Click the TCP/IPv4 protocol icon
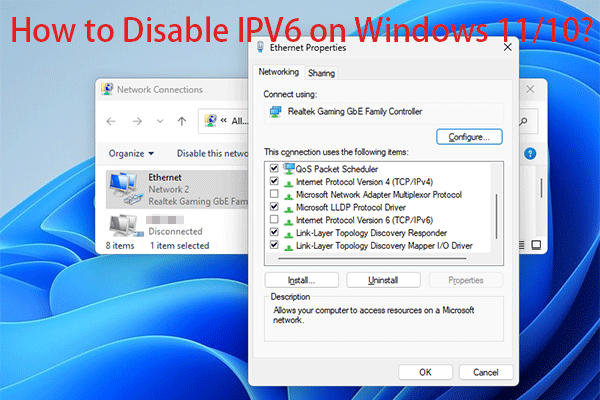 (289, 183)
